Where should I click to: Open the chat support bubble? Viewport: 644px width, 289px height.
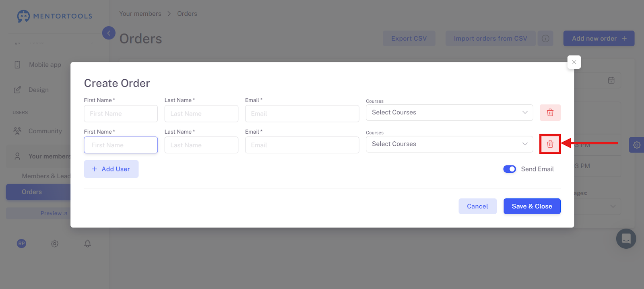pos(626,239)
